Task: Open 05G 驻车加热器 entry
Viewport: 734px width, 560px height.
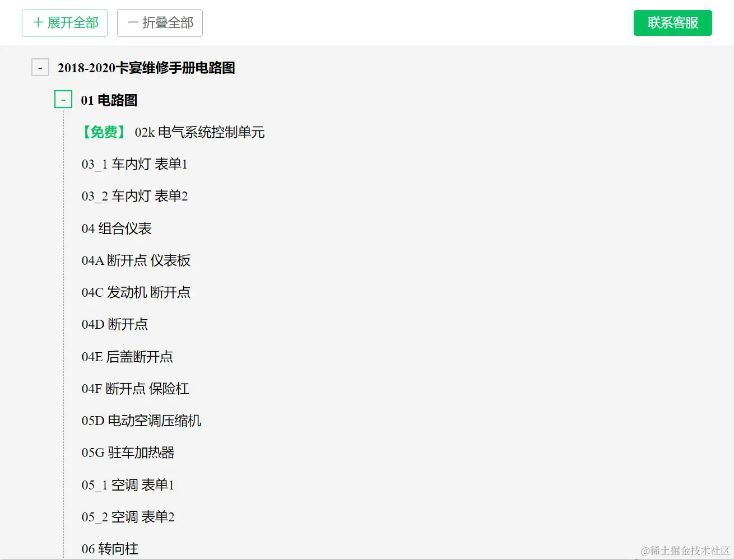Action: point(128,452)
